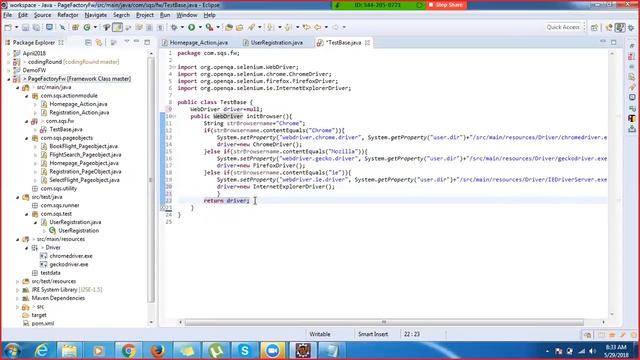Toggle Link with Editor in Package Explorer

coord(99,42)
